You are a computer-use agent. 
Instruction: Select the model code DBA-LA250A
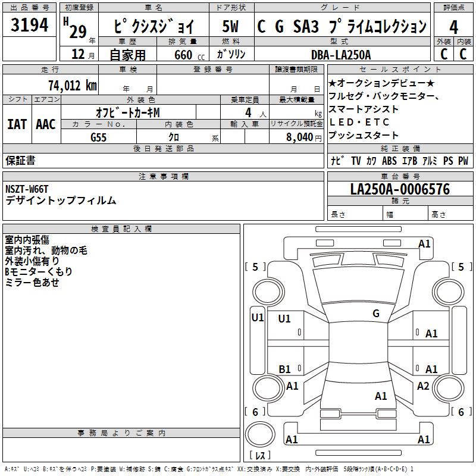341,55
